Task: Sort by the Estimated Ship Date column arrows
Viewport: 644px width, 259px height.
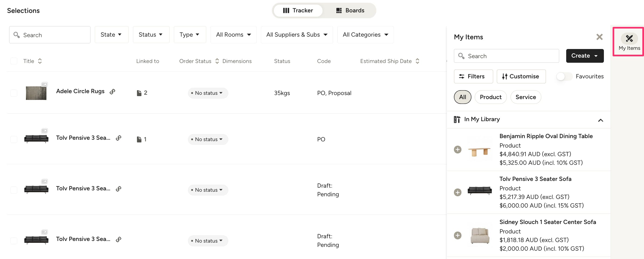Action: click(x=417, y=61)
